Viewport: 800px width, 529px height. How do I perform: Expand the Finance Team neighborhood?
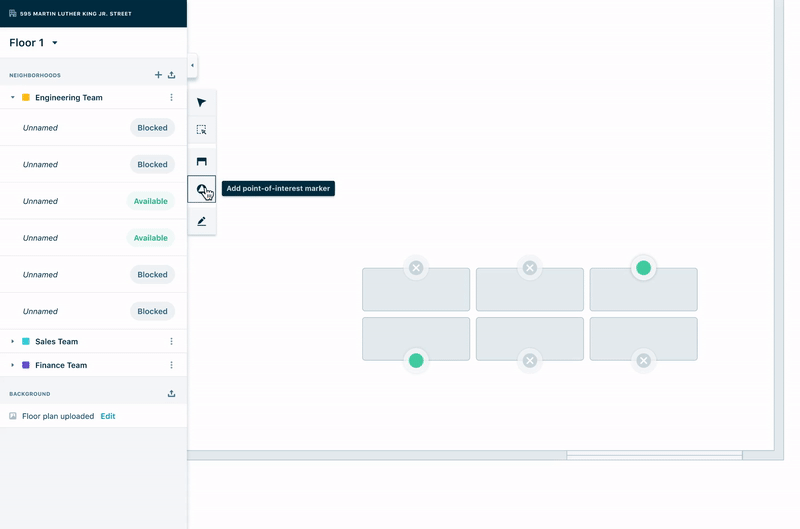pyautogui.click(x=13, y=365)
